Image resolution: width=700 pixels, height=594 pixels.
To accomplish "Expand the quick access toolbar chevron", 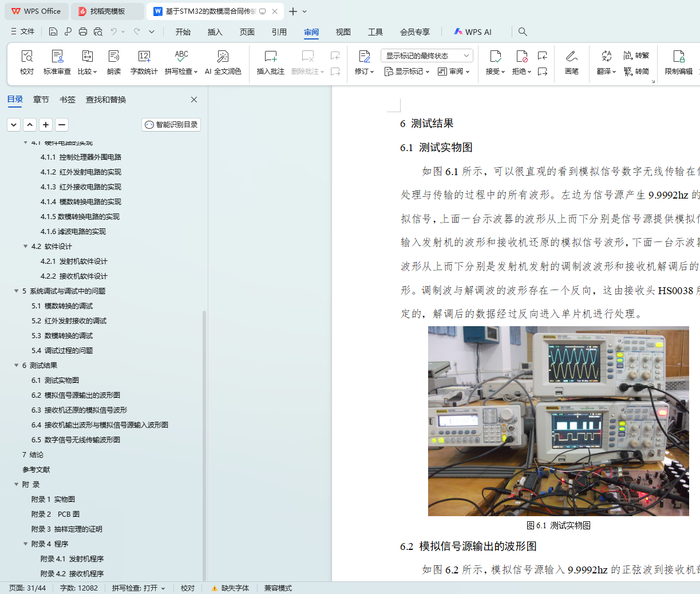I will click(x=152, y=31).
